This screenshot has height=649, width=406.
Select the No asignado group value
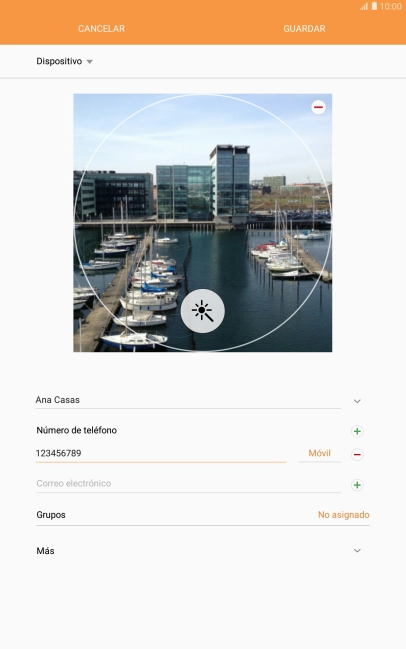pos(344,515)
